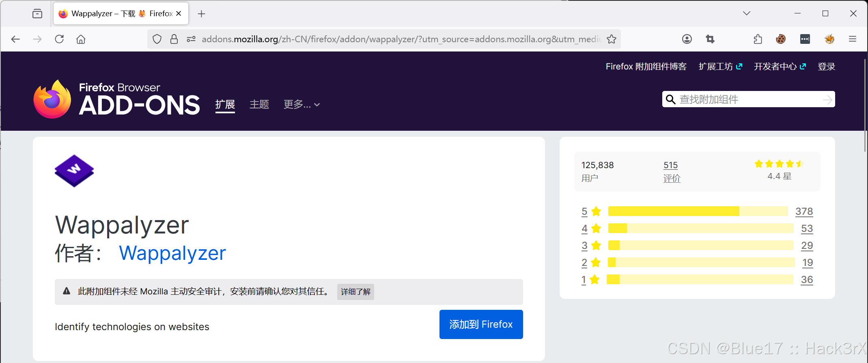This screenshot has height=363, width=868.
Task: Click the 详细了解 button
Action: pyautogui.click(x=355, y=292)
